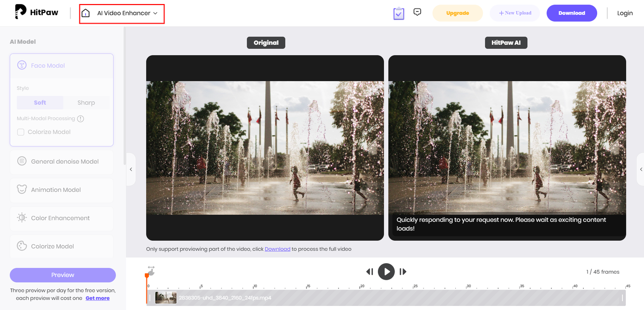Click the video clip thumbnail in track

166,297
